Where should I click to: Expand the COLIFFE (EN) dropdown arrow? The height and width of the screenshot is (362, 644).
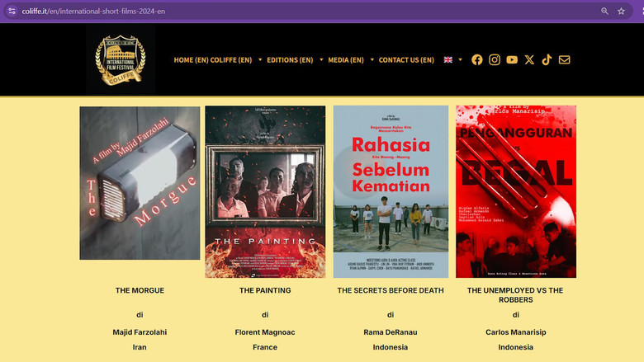(260, 59)
